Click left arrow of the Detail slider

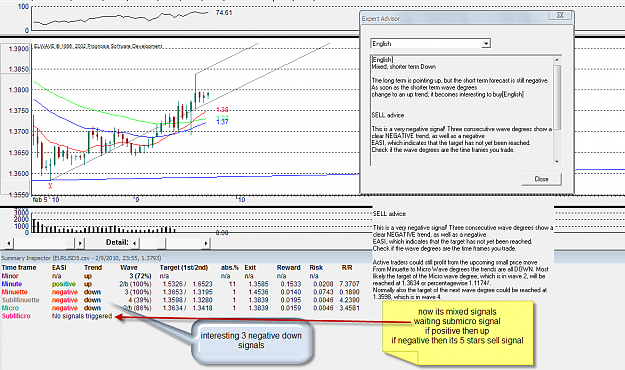[135, 242]
